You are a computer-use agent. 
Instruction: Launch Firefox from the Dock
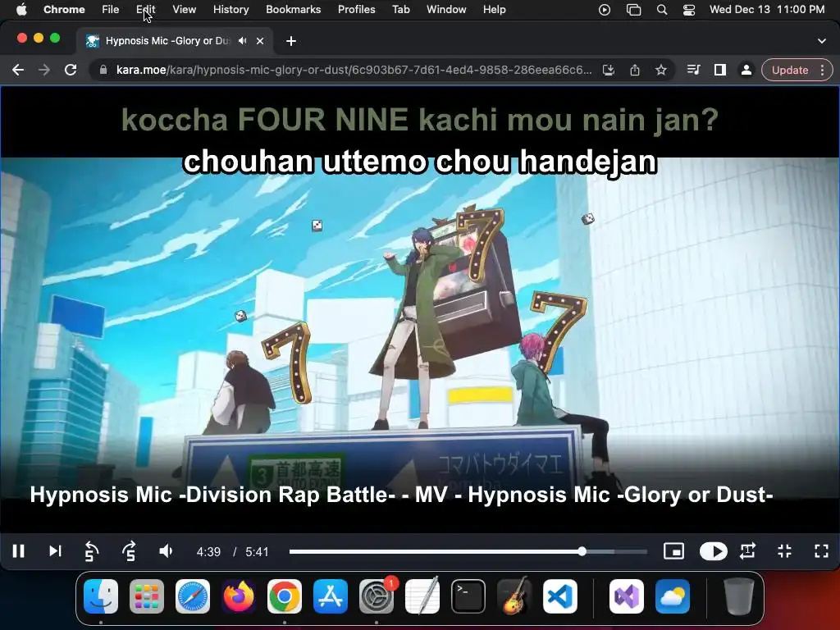239,596
